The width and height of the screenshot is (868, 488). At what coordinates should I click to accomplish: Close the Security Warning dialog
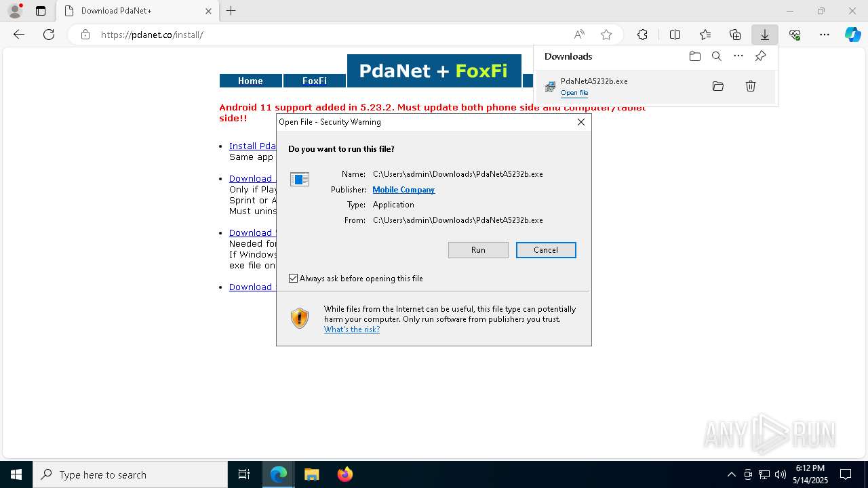(581, 122)
